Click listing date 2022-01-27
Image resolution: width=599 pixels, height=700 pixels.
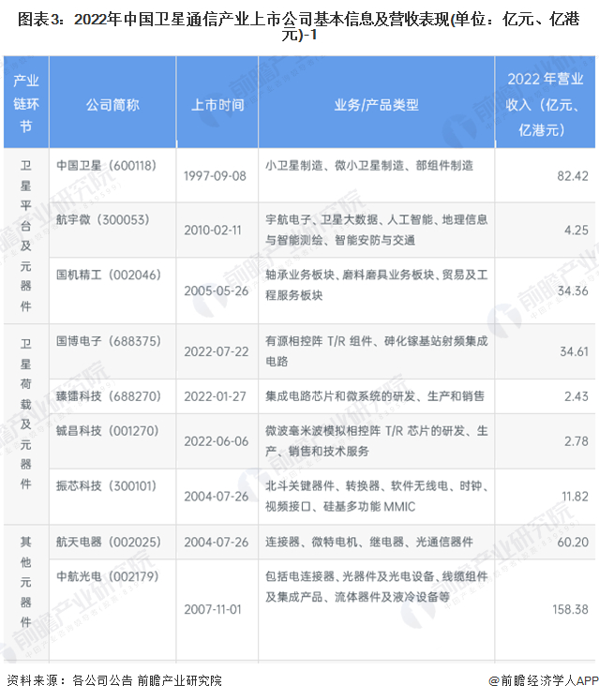(x=215, y=396)
